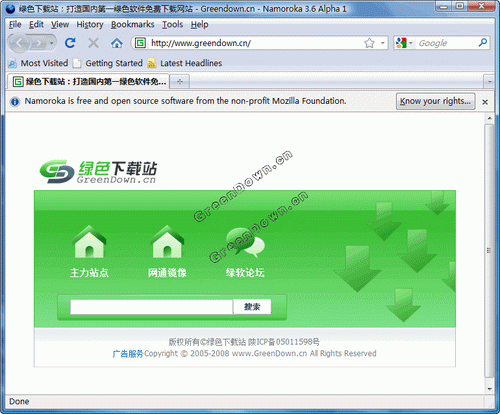Open the address bar history dropdown

(383, 43)
